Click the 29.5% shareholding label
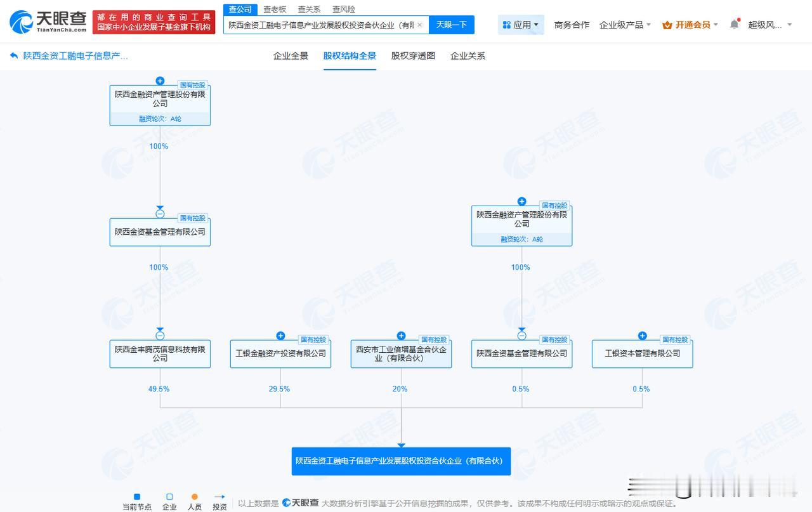Viewport: 812px width, 512px height. coord(279,389)
